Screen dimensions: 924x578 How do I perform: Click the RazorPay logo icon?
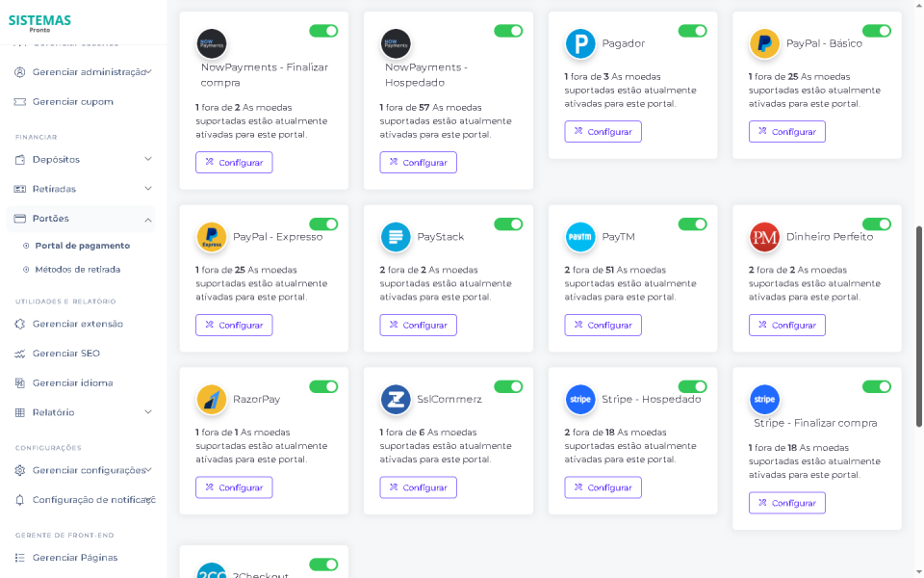211,400
